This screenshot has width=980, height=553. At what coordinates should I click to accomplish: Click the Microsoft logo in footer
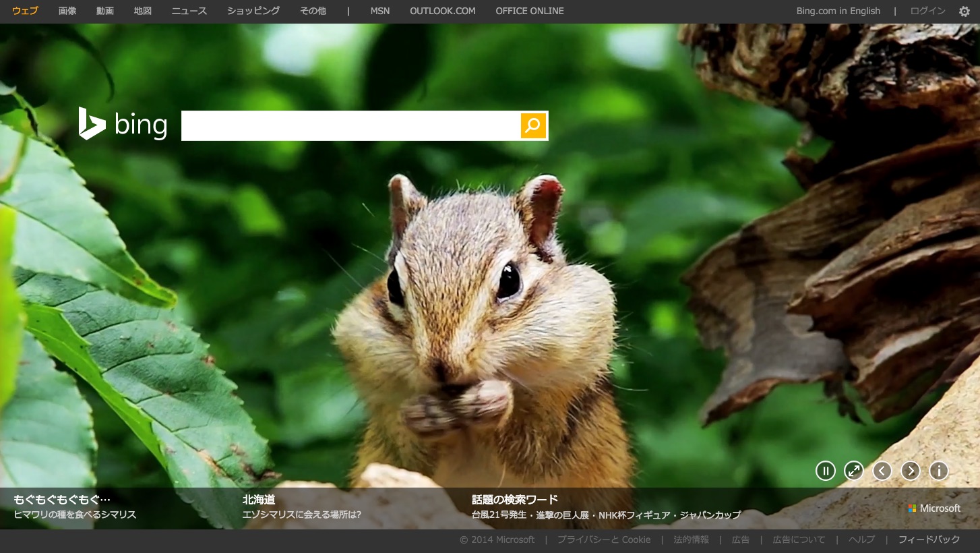[934, 508]
